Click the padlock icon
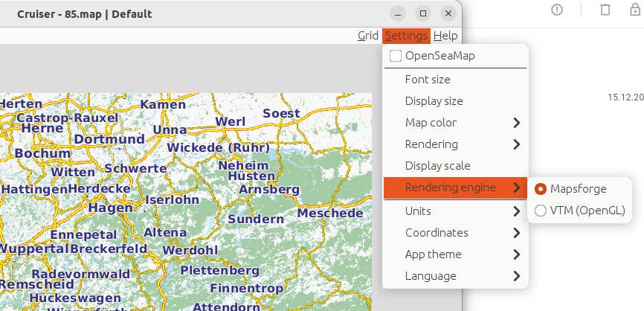 coord(635,10)
